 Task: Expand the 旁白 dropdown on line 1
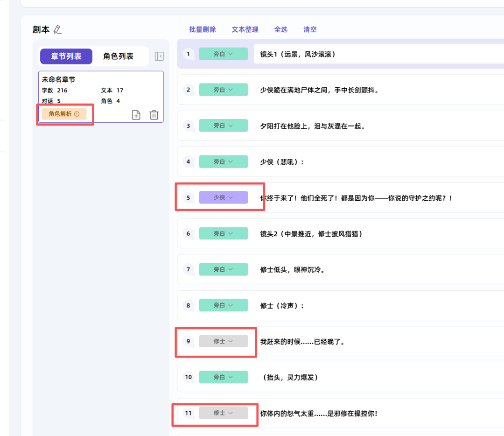(x=223, y=54)
